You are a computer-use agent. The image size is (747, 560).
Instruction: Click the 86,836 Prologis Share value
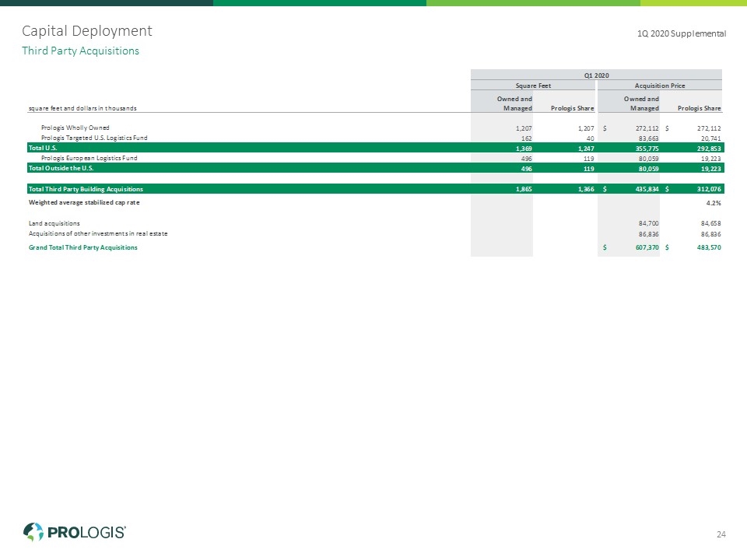[x=710, y=234]
